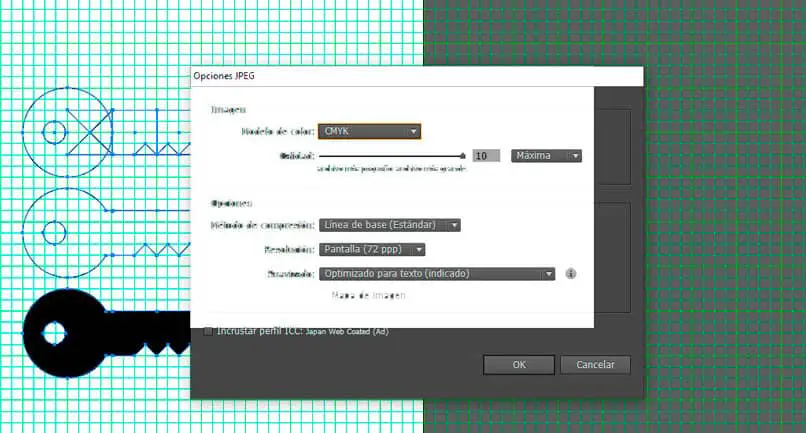Viewport: 806px width, 433px height.
Task: Click the quality value field showing 10
Action: (x=486, y=155)
